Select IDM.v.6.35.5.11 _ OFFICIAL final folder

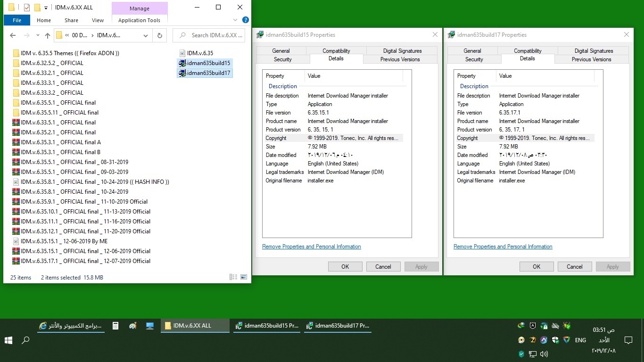[56, 113]
